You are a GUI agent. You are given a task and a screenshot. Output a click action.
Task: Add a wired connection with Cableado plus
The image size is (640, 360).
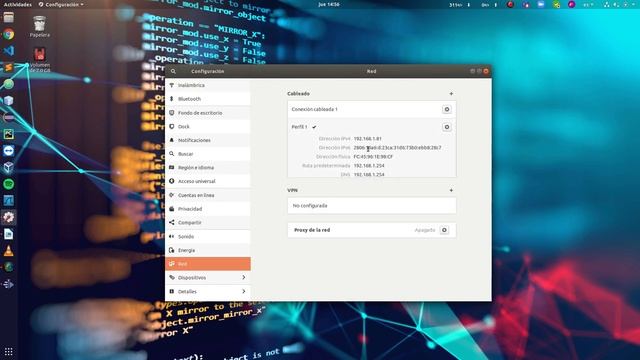coord(451,94)
